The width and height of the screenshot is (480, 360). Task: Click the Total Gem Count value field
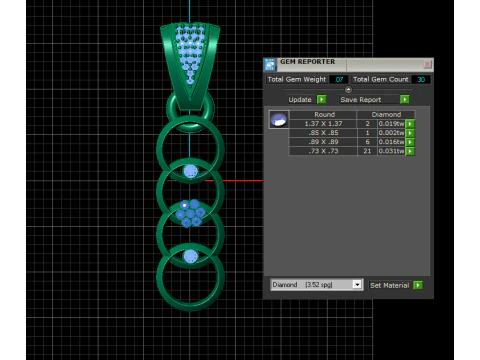click(421, 79)
